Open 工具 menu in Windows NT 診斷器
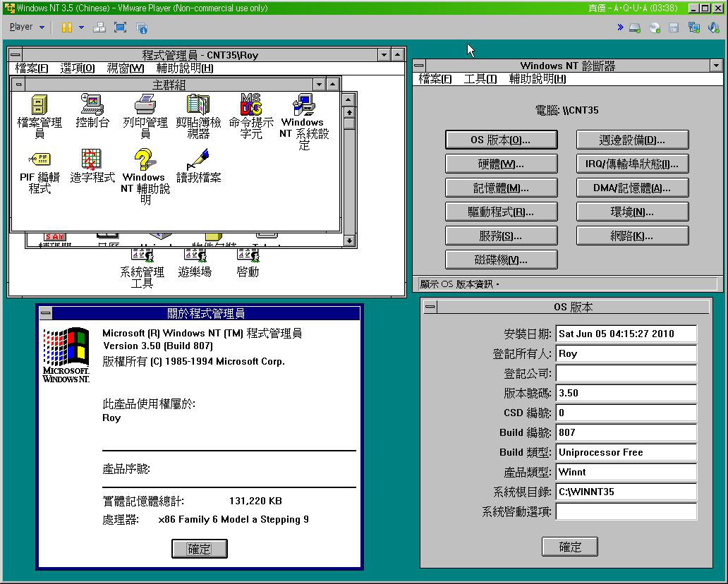Viewport: 728px width, 584px height. [x=480, y=79]
